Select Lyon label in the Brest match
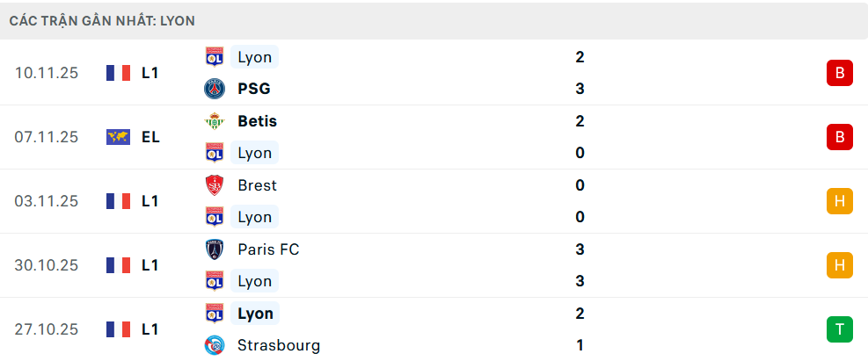This screenshot has height=361, width=868. click(254, 217)
